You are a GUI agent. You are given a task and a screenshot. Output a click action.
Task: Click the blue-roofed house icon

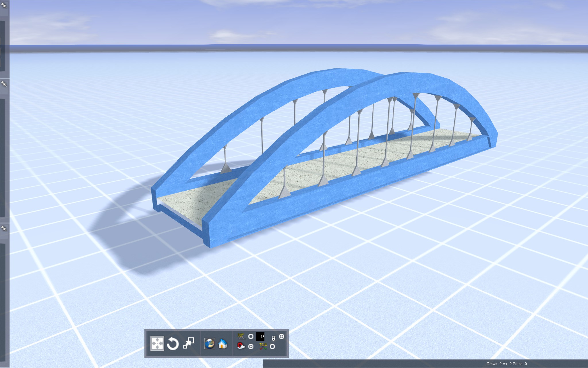click(223, 344)
